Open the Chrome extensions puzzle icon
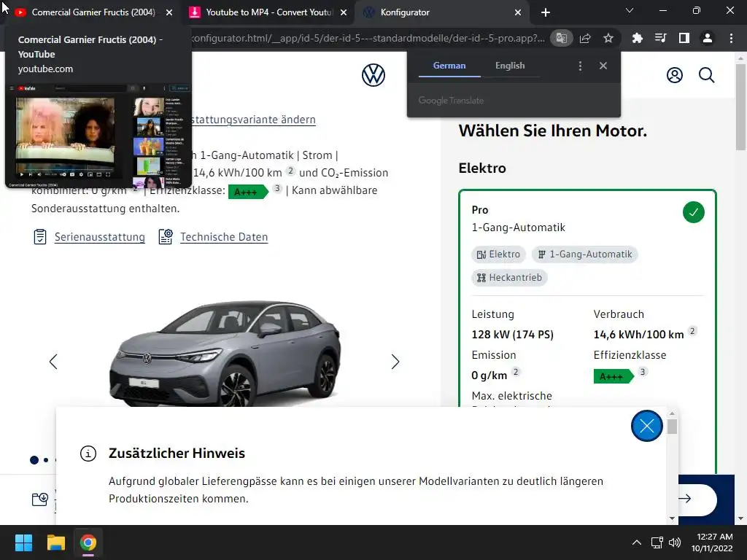Image resolution: width=747 pixels, height=560 pixels. (637, 38)
